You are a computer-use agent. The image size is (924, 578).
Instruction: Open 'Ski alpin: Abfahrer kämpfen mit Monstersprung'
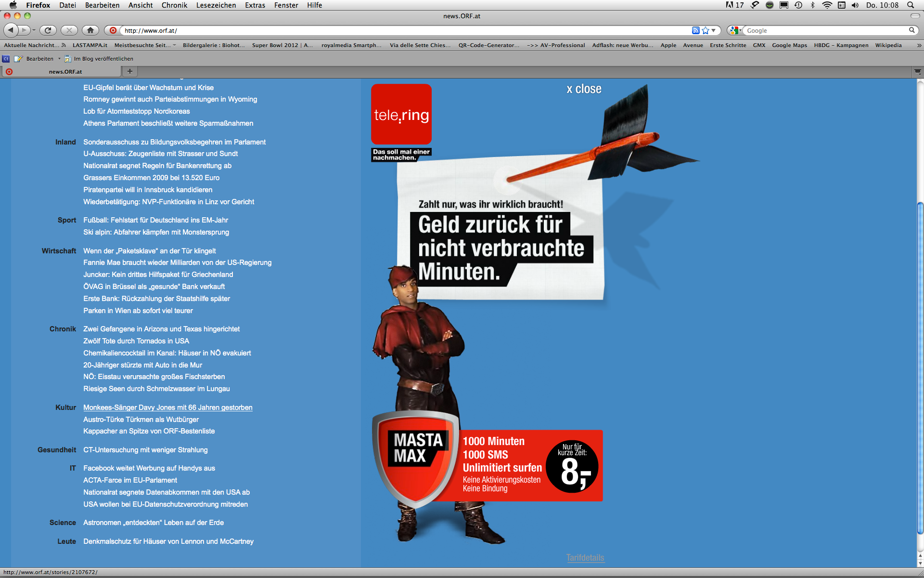click(156, 232)
